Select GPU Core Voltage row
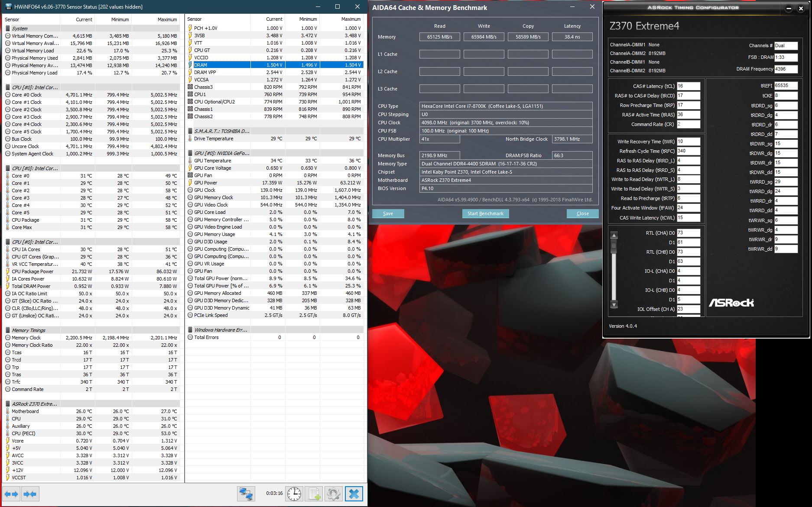The image size is (812, 507). (x=275, y=168)
